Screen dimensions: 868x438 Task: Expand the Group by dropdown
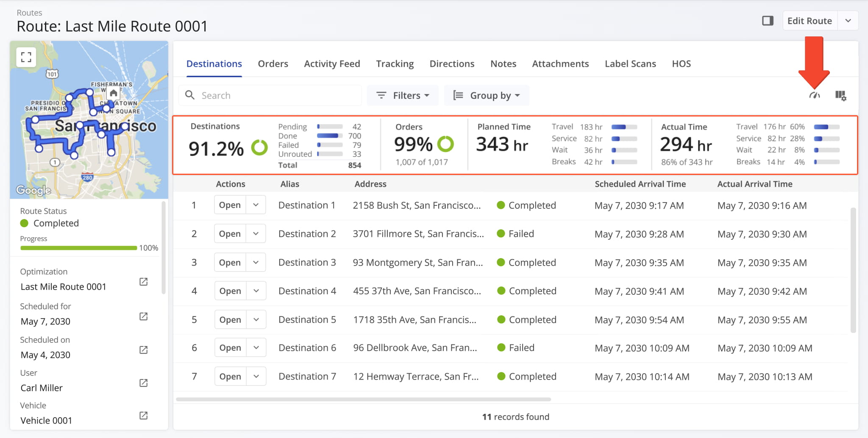pyautogui.click(x=487, y=95)
